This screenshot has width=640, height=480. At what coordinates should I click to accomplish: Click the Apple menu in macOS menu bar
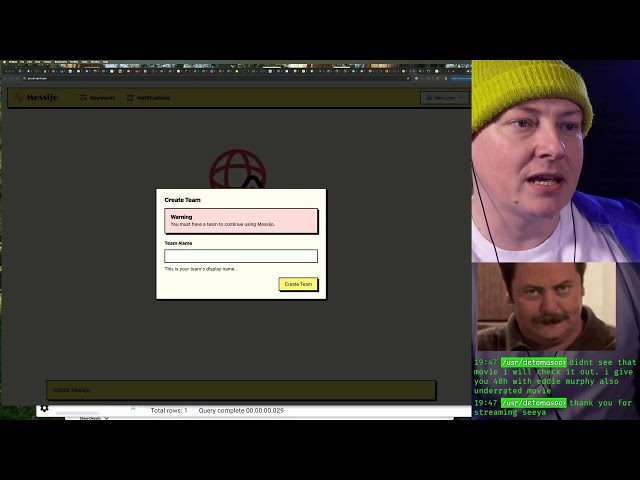(4, 62)
